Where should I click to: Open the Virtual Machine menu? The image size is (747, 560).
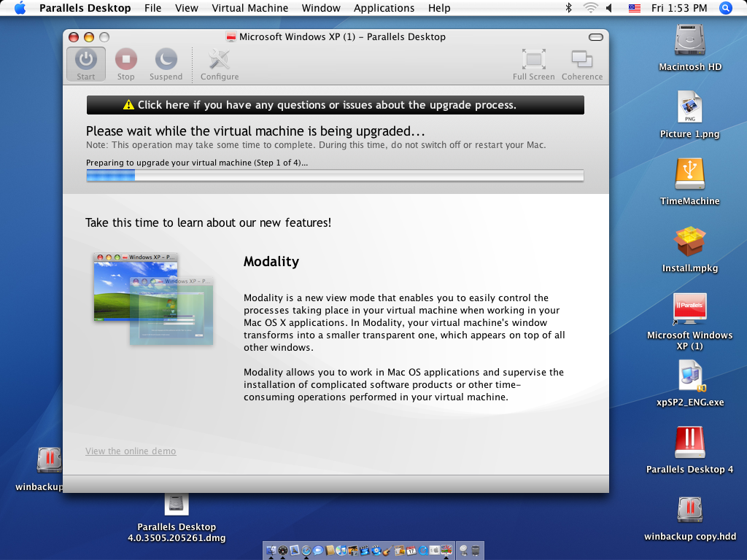249,8
